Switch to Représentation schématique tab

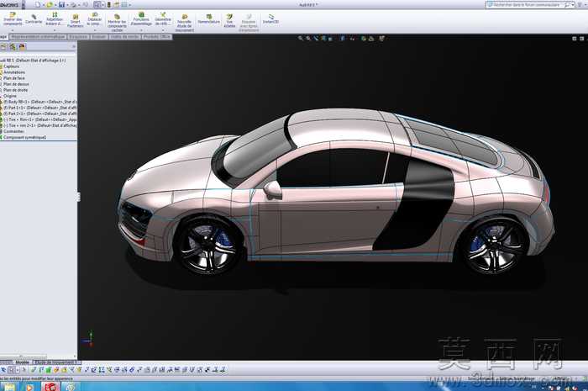[x=38, y=37]
